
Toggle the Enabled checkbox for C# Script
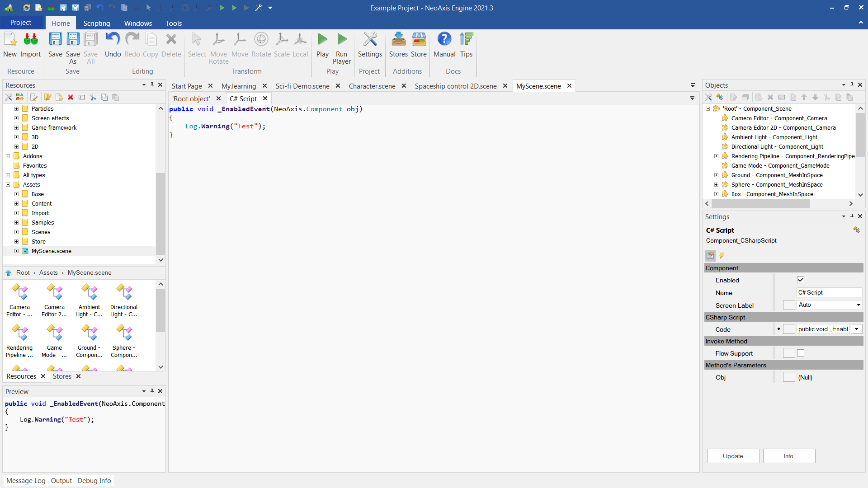pyautogui.click(x=801, y=280)
